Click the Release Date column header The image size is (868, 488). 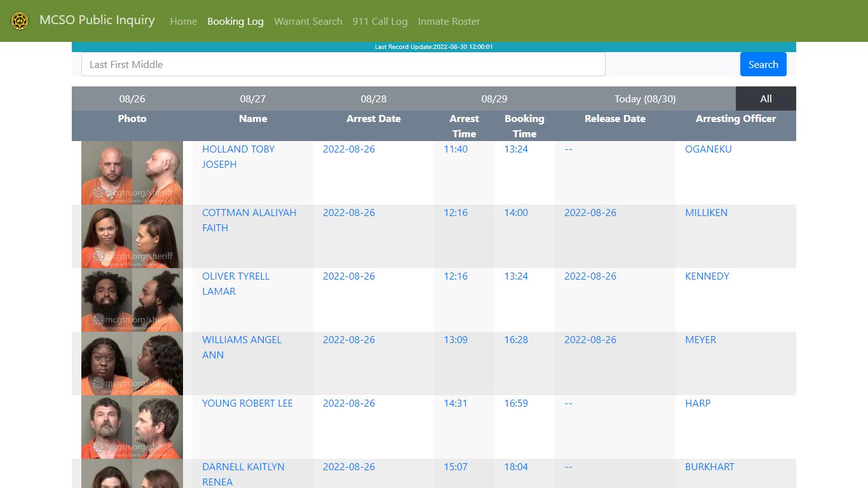click(x=615, y=118)
